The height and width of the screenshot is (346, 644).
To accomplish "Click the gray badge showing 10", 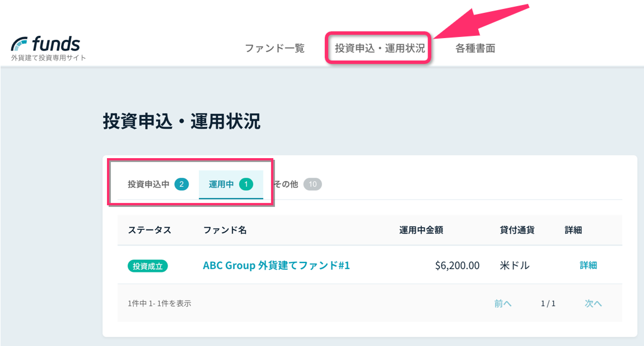I will tap(312, 184).
